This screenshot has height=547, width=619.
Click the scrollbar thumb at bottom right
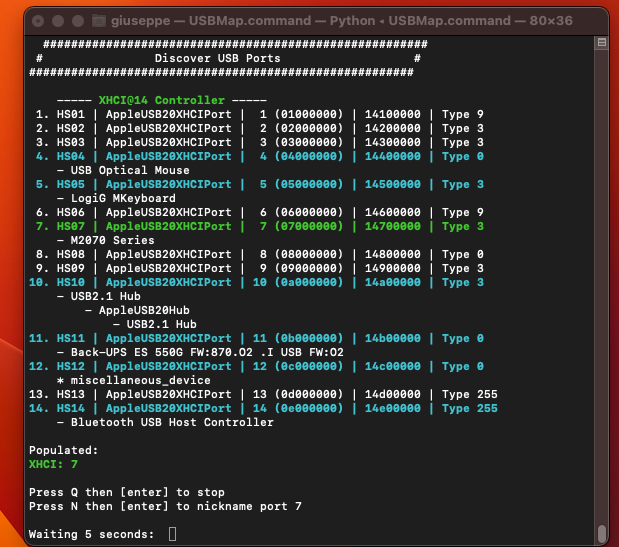tap(601, 532)
